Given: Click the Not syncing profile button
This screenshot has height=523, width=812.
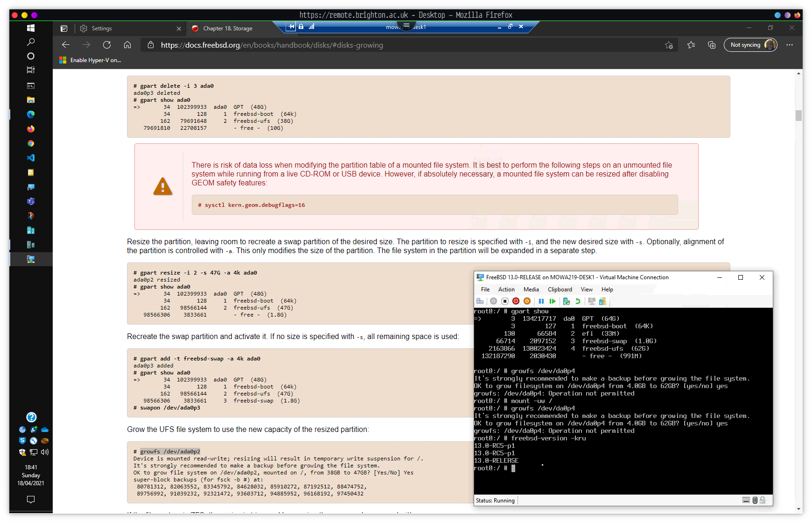Looking at the screenshot, I should (750, 45).
